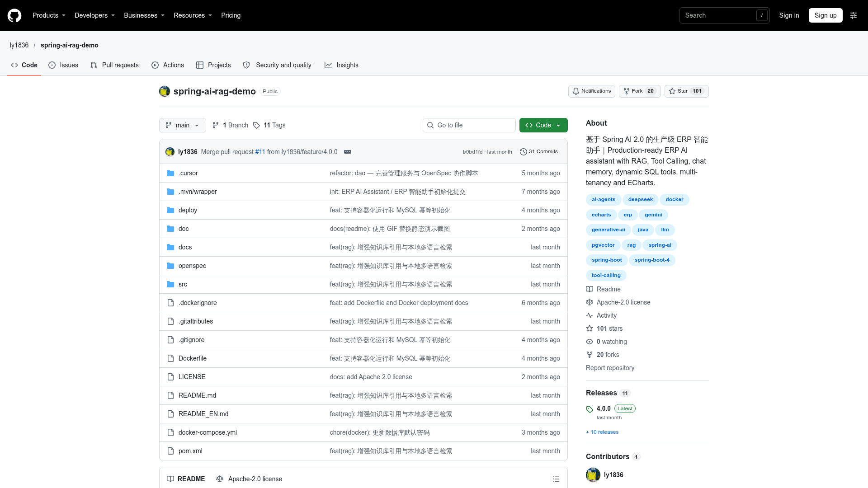The width and height of the screenshot is (868, 488).
Task: Click the contributor ly1836 avatar
Action: (593, 475)
